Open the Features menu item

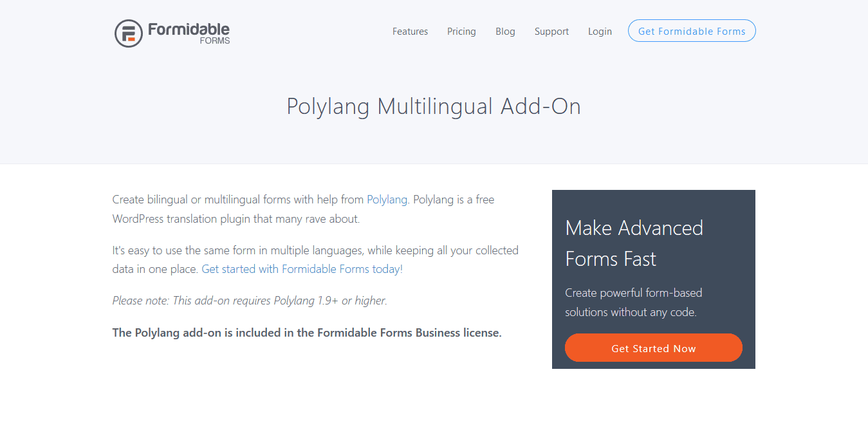pyautogui.click(x=410, y=32)
